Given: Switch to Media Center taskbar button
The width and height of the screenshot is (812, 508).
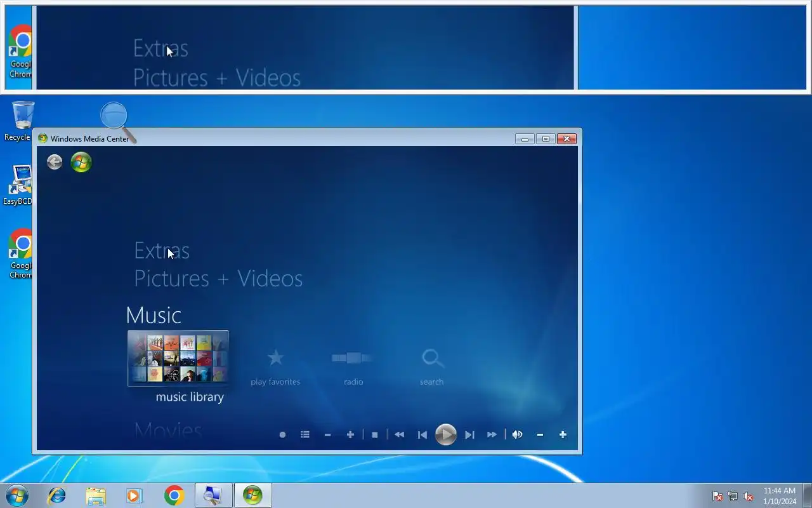Looking at the screenshot, I should [252, 495].
